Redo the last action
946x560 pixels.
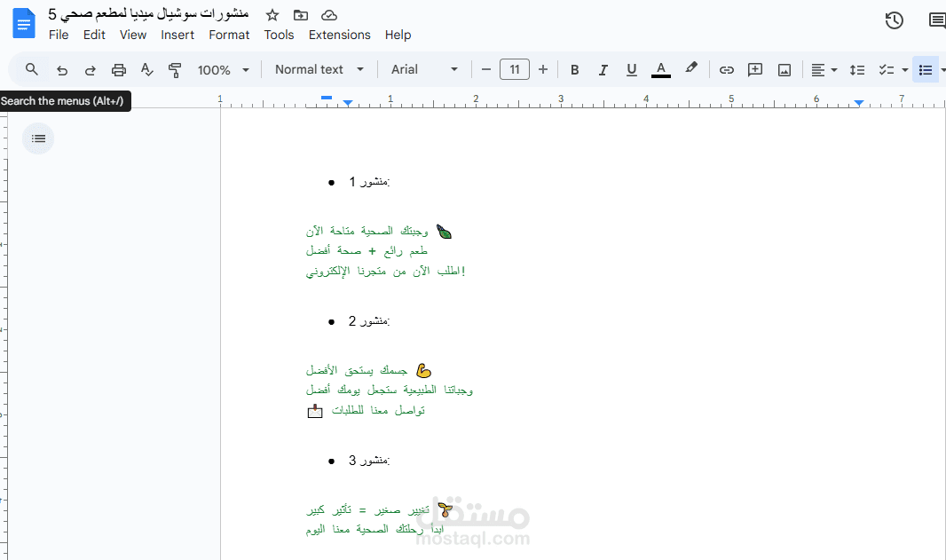point(90,70)
